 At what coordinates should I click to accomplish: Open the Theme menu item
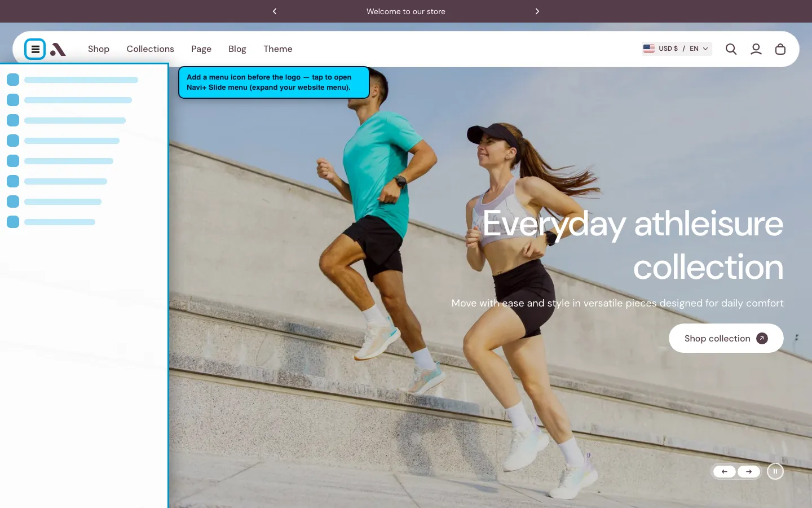point(278,49)
